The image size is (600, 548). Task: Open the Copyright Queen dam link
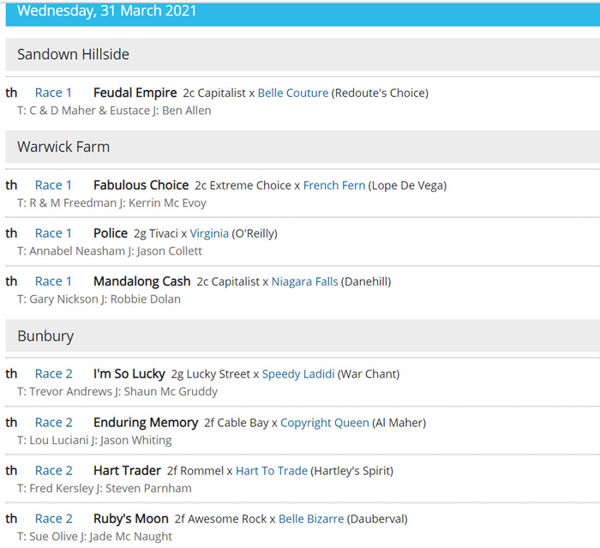point(324,423)
